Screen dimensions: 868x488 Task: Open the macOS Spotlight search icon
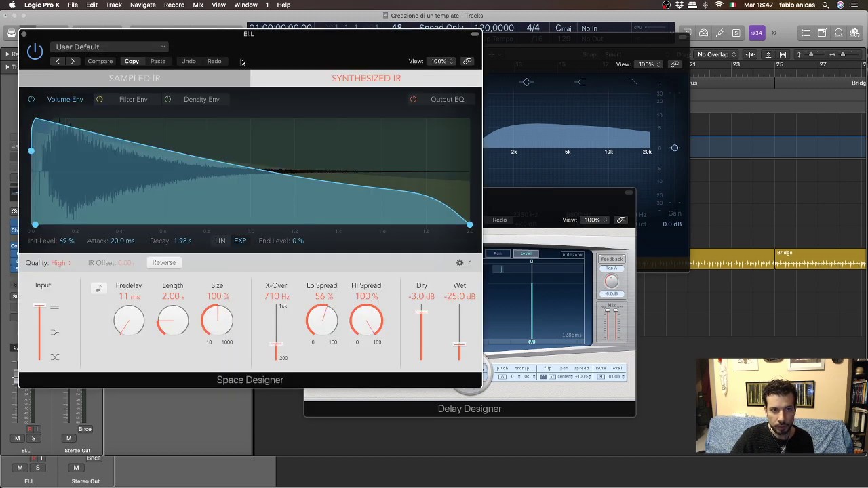click(x=825, y=5)
